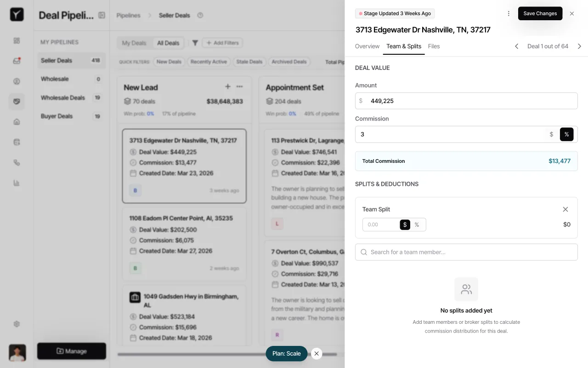Viewport: 588px width, 368px height.
Task: Toggle Team Split to percentage mode
Action: click(x=417, y=224)
